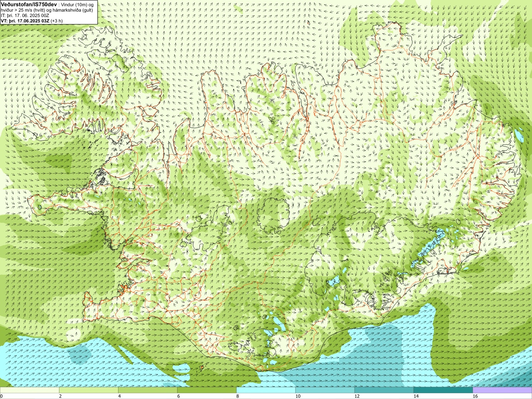Click the 'IT: þri. 17. 06. 2025 00Z' line
The image size is (532, 399).
pos(25,15)
